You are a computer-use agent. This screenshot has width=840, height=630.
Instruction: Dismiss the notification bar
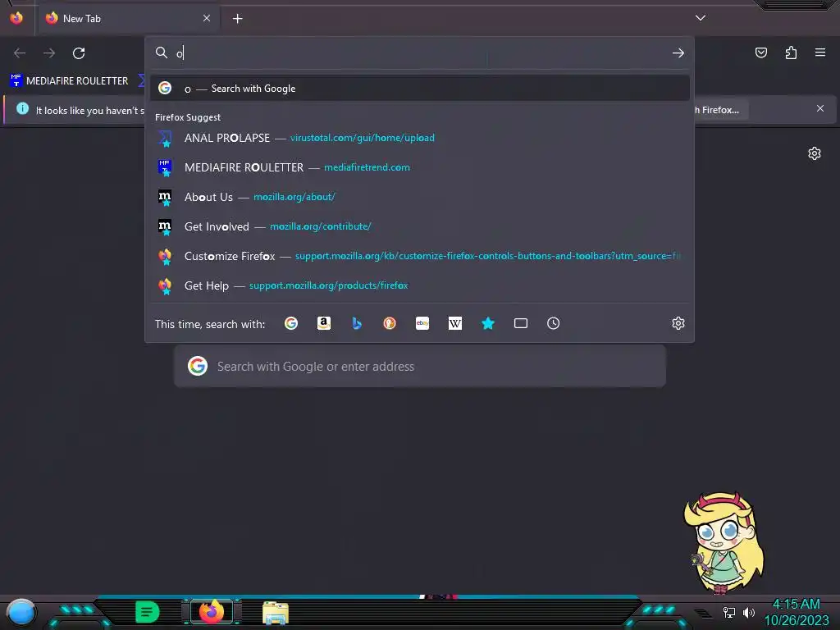pos(820,109)
